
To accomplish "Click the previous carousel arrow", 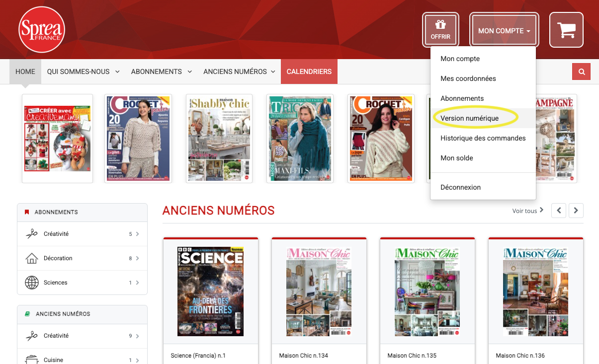I will tap(558, 211).
